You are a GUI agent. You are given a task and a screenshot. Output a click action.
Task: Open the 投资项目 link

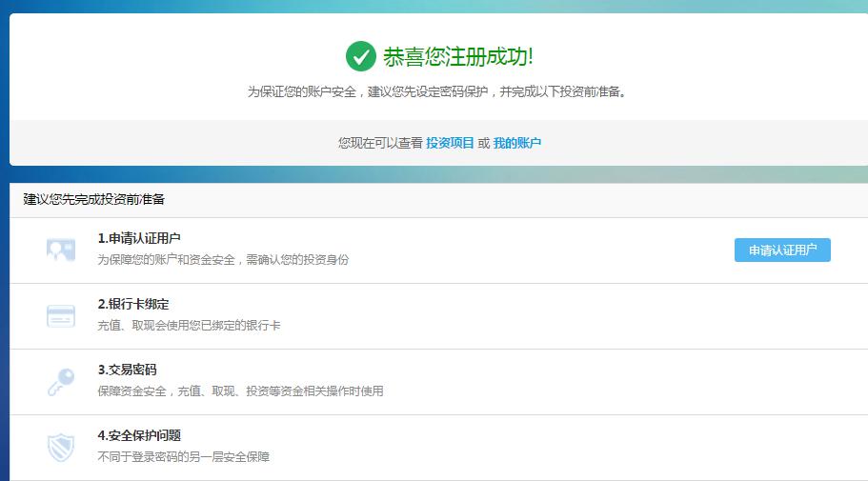(x=450, y=143)
